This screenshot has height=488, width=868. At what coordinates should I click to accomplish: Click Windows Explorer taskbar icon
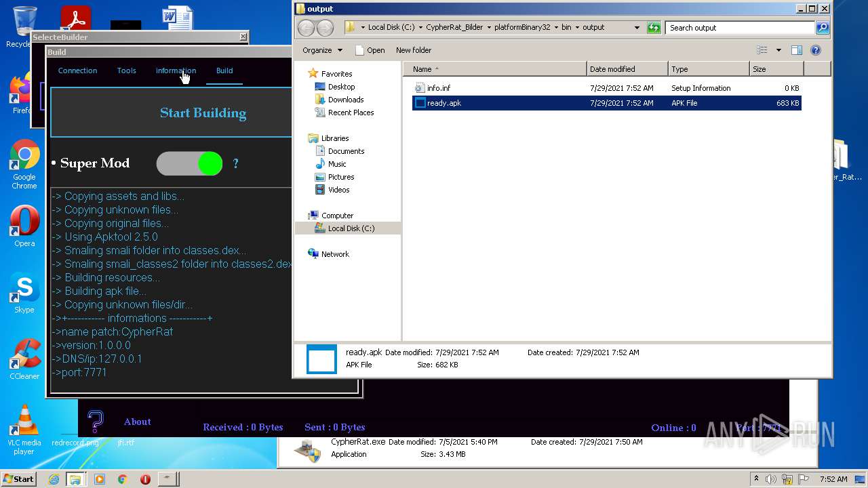[75, 479]
